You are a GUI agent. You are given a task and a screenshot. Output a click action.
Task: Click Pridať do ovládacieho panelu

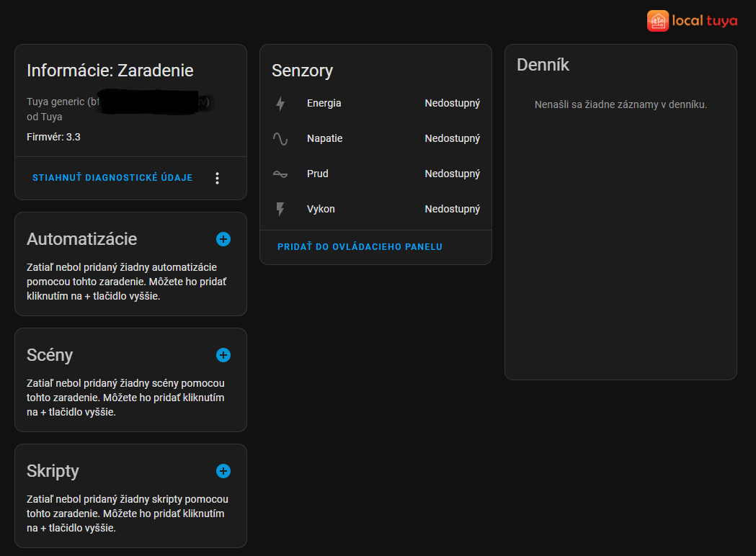(360, 247)
